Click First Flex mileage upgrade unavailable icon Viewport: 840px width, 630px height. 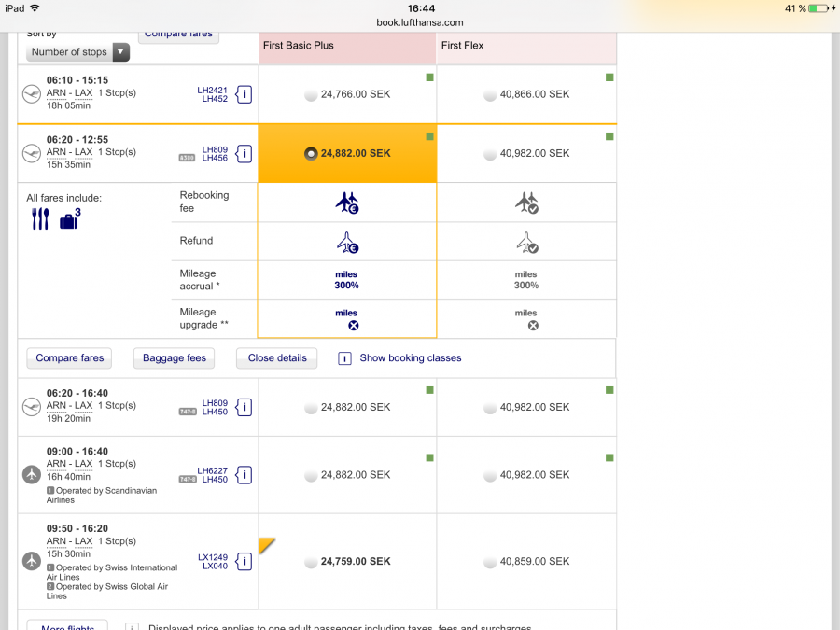[533, 325]
